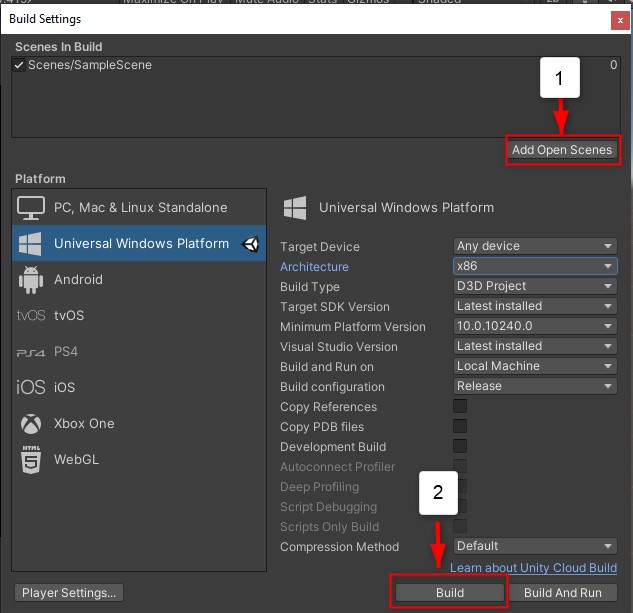
Task: Uncheck the Scenes/SampleScene checkbox
Action: [19, 65]
